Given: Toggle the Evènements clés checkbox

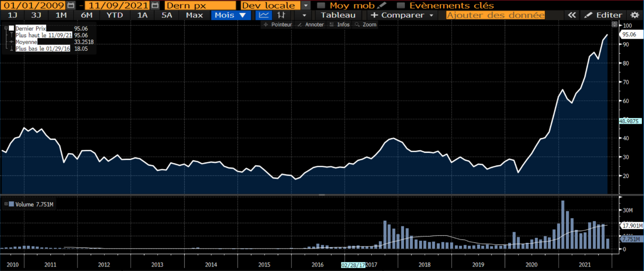Looking at the screenshot, I should (x=400, y=6).
